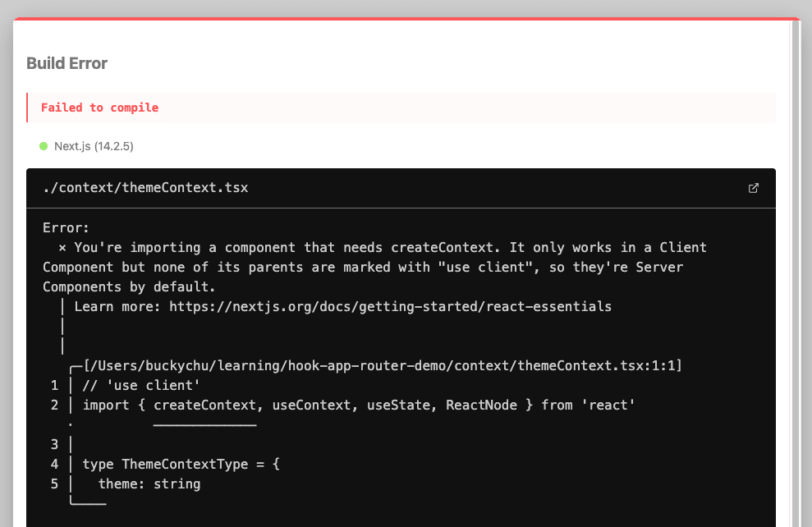The image size is (812, 527).
Task: Click the theme: string property line
Action: tap(149, 483)
